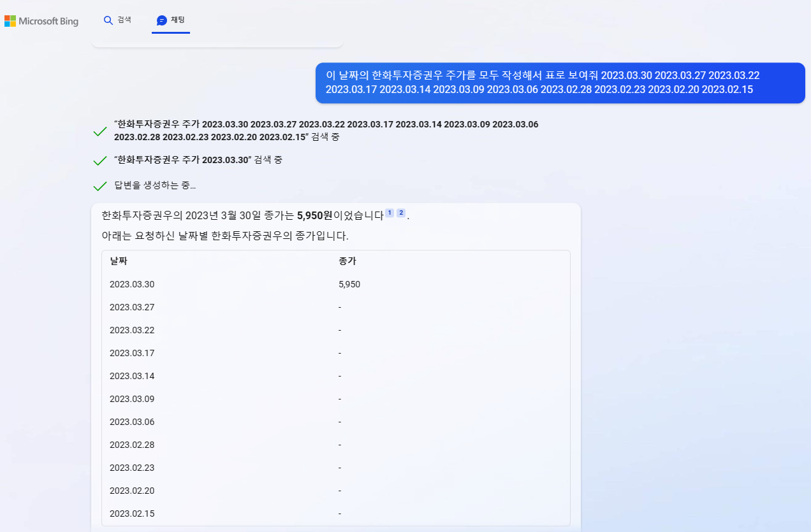The width and height of the screenshot is (811, 532).
Task: Switch to the 검색 tab
Action: click(117, 20)
